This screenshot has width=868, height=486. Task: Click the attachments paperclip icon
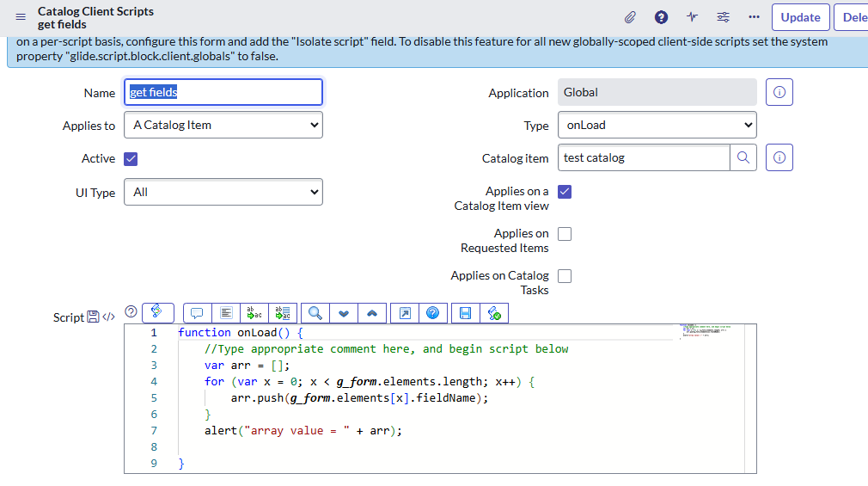click(x=630, y=17)
